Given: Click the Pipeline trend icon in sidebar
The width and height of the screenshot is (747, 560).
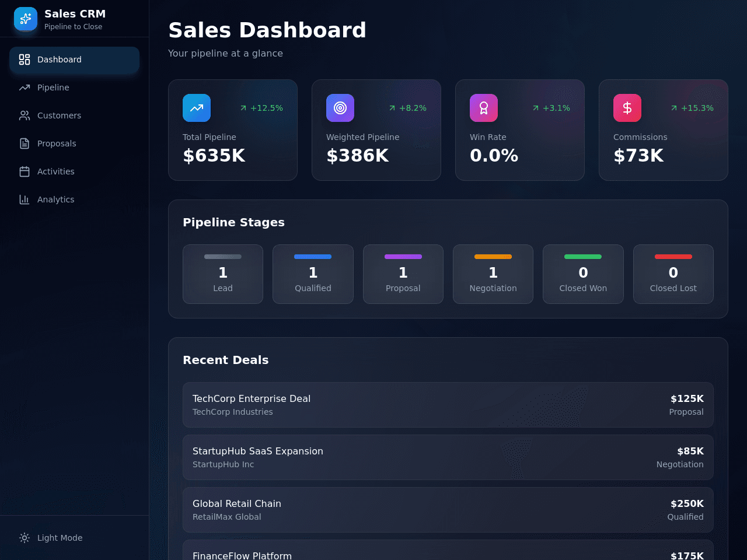Looking at the screenshot, I should pos(25,87).
